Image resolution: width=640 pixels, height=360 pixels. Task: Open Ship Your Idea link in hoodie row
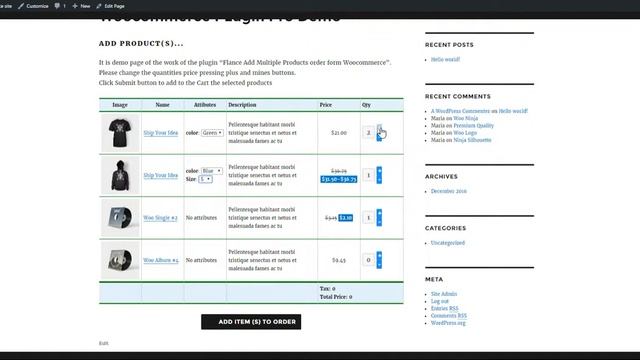coord(161,176)
